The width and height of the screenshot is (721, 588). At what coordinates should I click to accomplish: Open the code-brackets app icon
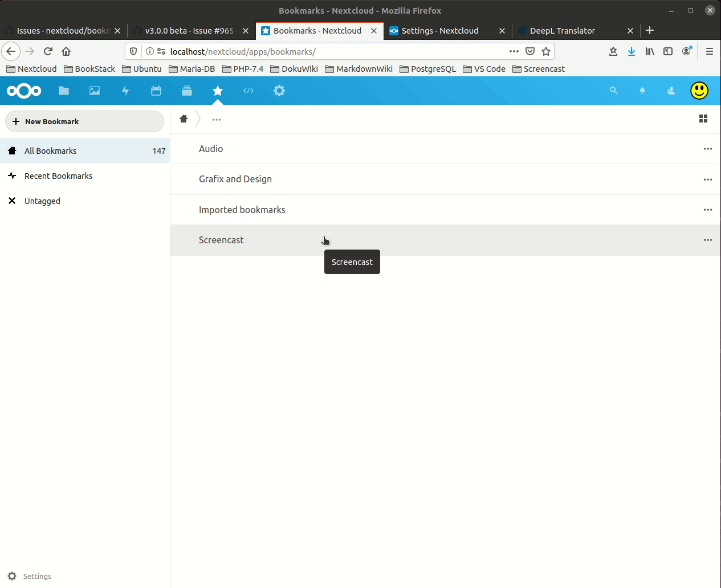pyautogui.click(x=249, y=91)
